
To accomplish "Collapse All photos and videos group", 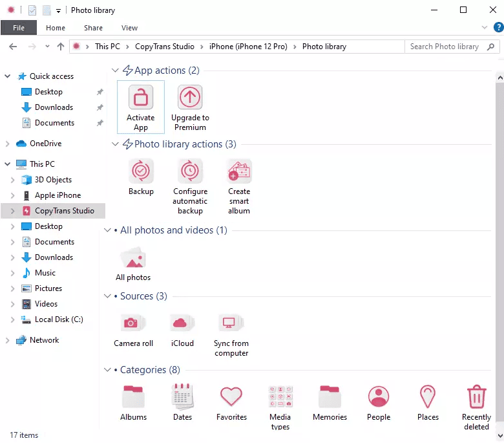I will (107, 230).
